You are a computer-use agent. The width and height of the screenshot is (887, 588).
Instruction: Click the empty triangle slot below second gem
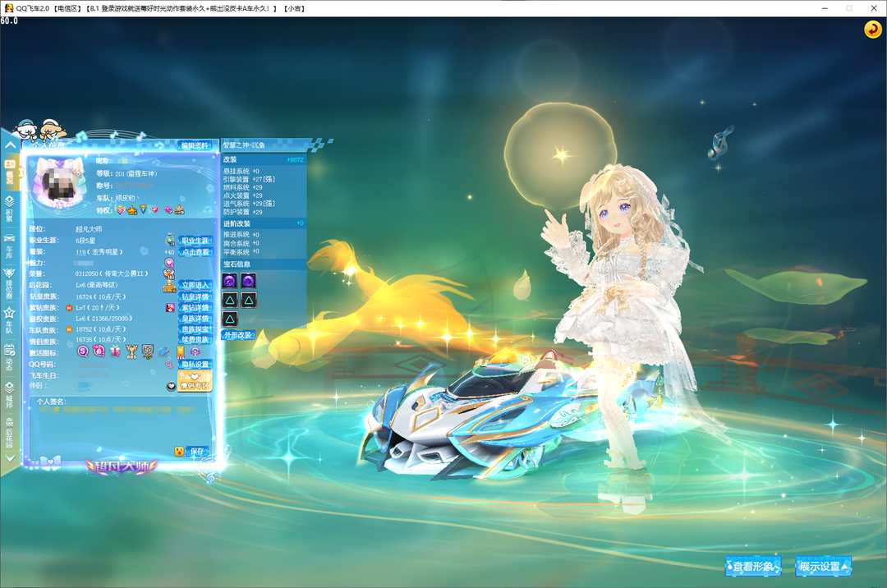point(248,301)
